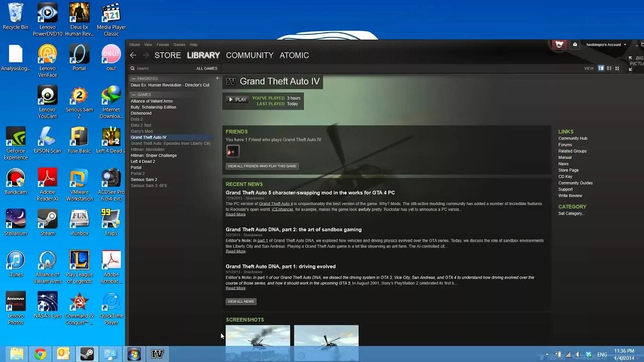
Task: Open heobimpro's Account dropdown
Action: coord(606,45)
